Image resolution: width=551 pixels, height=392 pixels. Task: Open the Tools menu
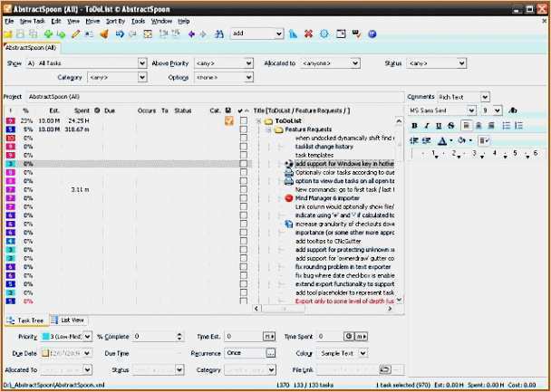point(138,22)
